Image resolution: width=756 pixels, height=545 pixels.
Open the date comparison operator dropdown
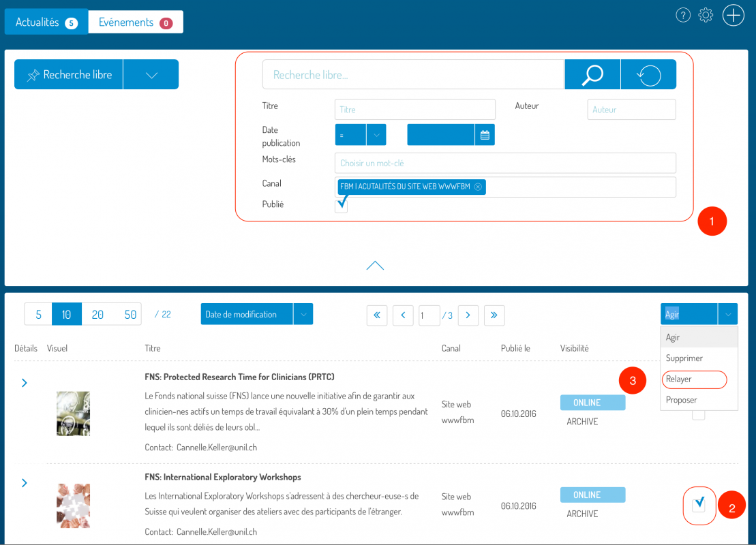[376, 135]
